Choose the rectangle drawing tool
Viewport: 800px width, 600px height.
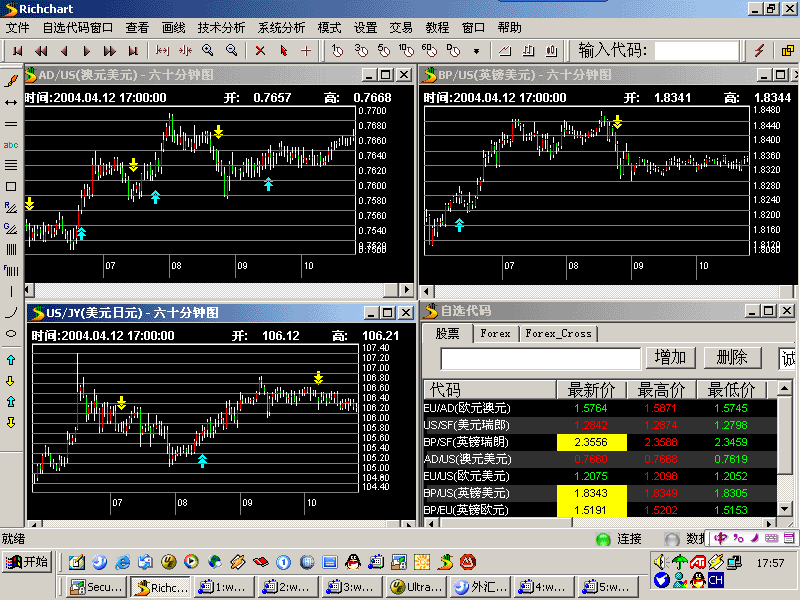click(x=11, y=187)
